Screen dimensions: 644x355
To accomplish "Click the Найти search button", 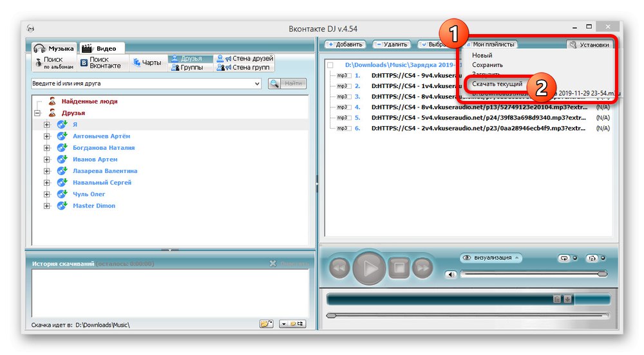I will [x=287, y=84].
